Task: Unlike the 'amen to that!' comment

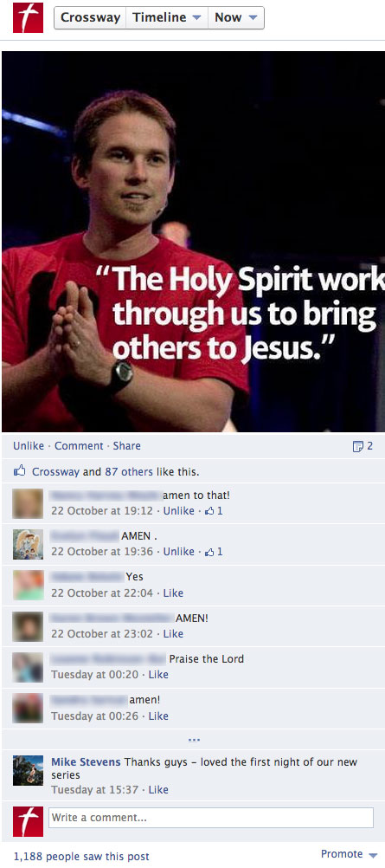Action: pyautogui.click(x=179, y=510)
